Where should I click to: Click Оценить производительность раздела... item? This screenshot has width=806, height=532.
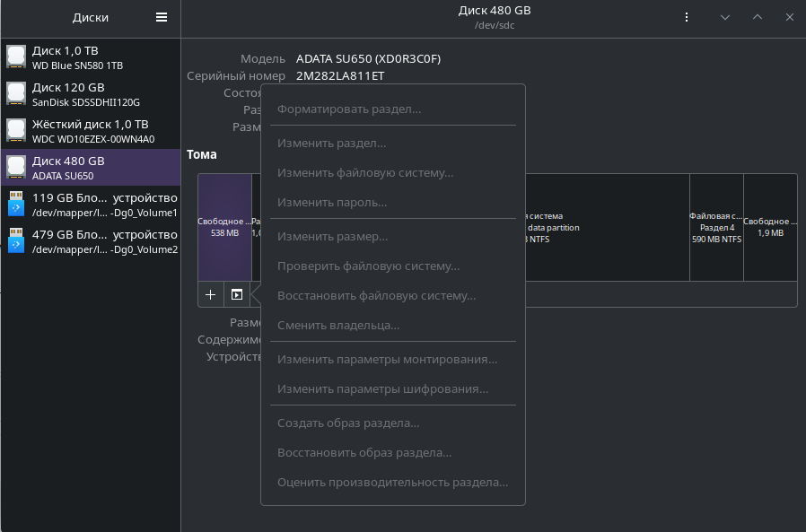click(393, 482)
